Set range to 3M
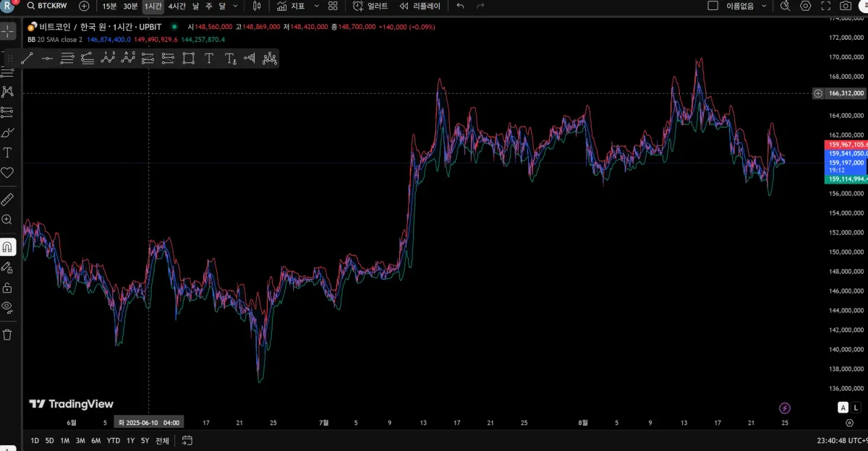The width and height of the screenshot is (868, 451). (80, 441)
